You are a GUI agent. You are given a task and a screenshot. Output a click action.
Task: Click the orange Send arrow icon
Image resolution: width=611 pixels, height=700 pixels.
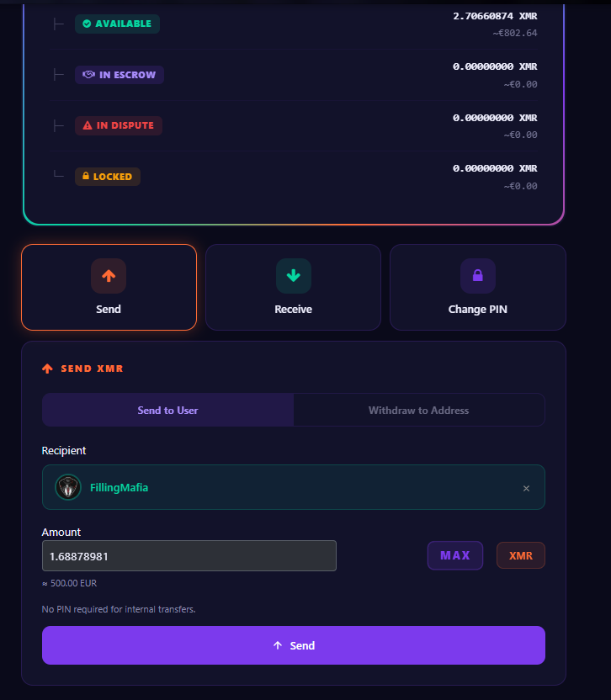[x=109, y=276]
